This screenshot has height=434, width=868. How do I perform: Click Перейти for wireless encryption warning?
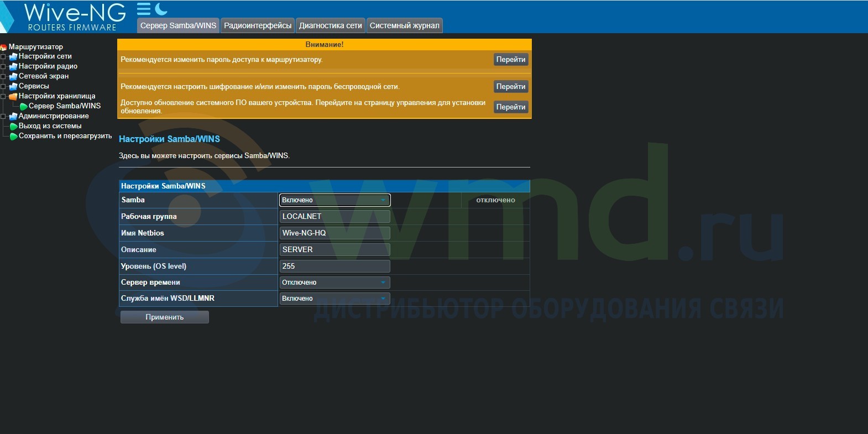pyautogui.click(x=511, y=87)
